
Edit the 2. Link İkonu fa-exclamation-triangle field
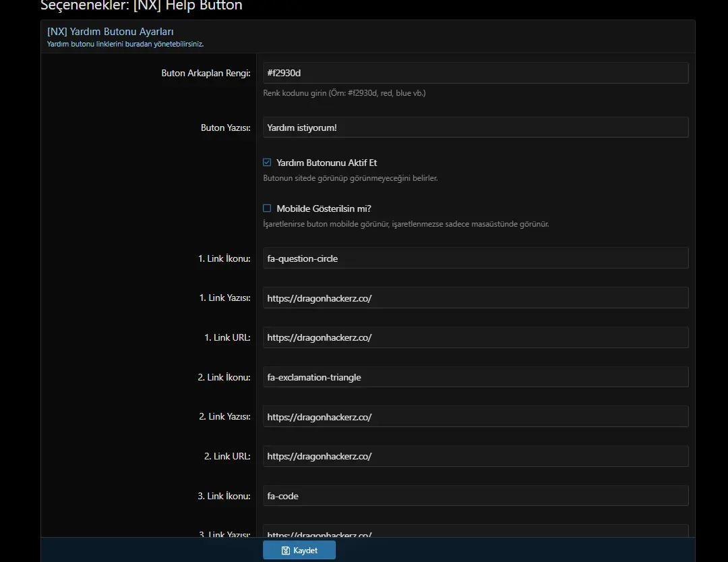pyautogui.click(x=475, y=377)
